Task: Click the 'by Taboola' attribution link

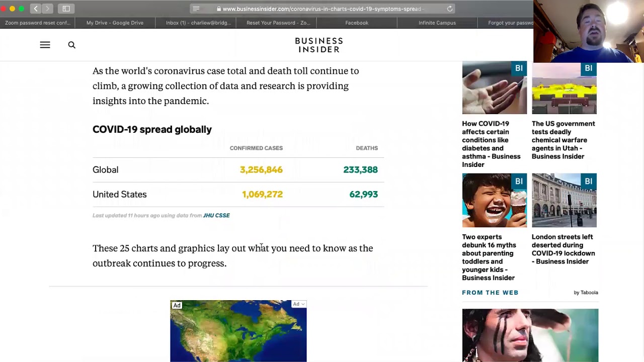Action: click(x=586, y=293)
